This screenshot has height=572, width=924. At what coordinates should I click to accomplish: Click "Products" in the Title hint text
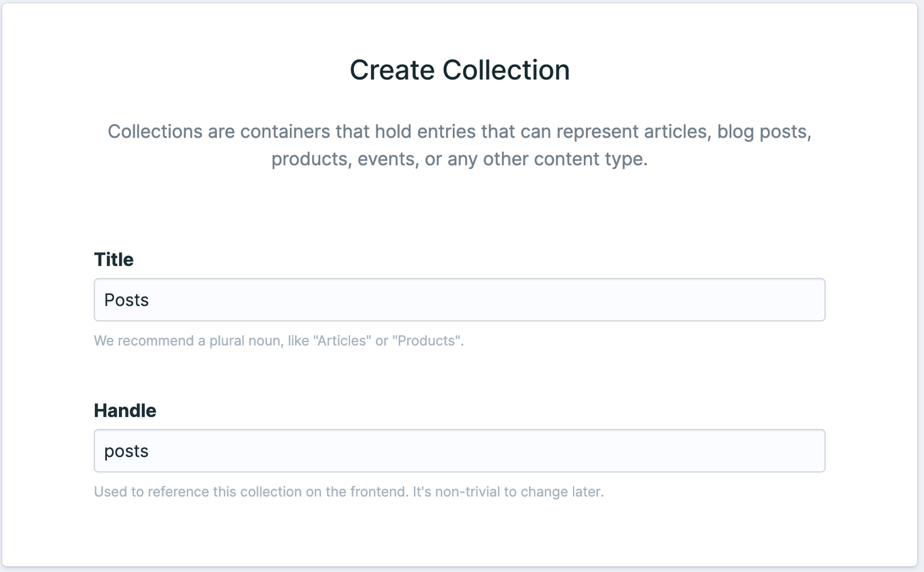pos(427,341)
